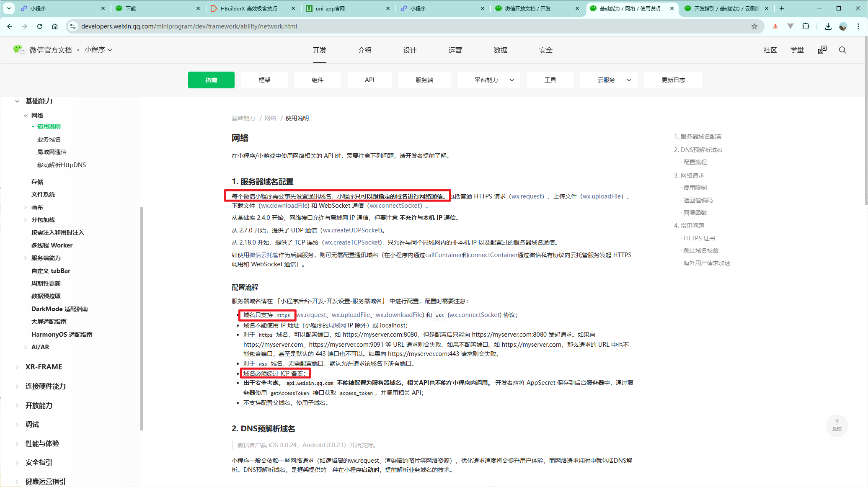The image size is (868, 487).
Task: Jump to 跳过域名校验 in outline
Action: tap(701, 250)
